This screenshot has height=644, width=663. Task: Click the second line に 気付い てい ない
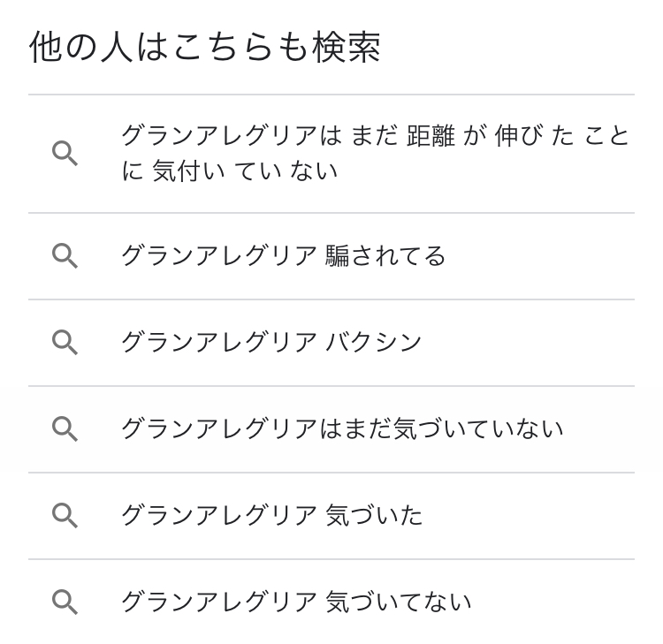[229, 170]
